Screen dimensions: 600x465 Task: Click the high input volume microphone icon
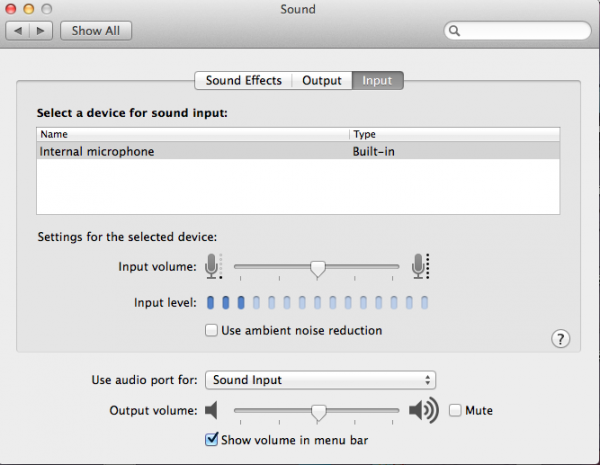pyautogui.click(x=420, y=266)
